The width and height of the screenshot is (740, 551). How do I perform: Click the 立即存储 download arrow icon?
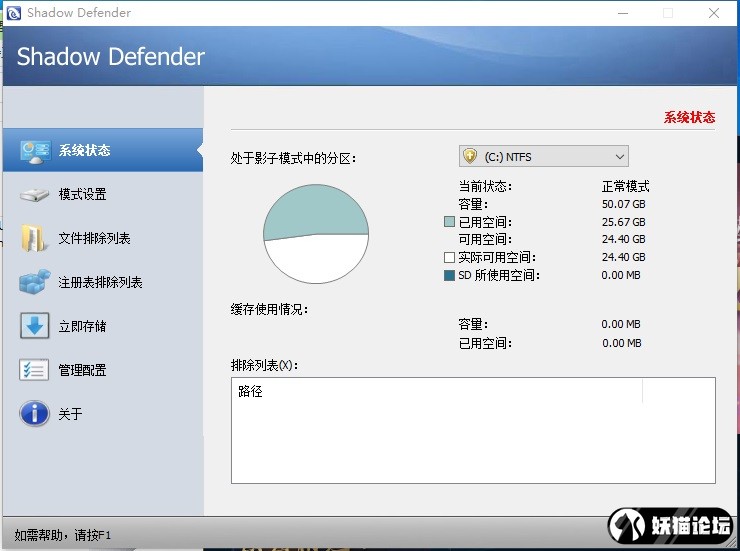coord(34,326)
